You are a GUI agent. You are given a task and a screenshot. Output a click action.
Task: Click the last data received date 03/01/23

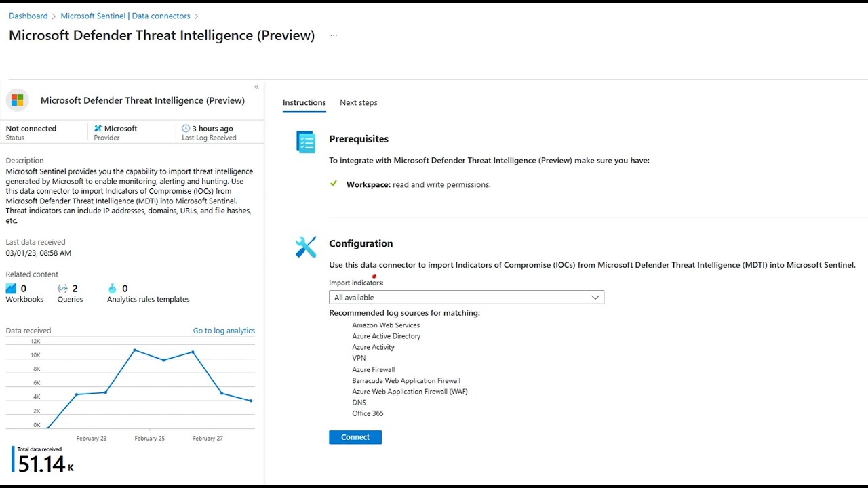coord(39,253)
